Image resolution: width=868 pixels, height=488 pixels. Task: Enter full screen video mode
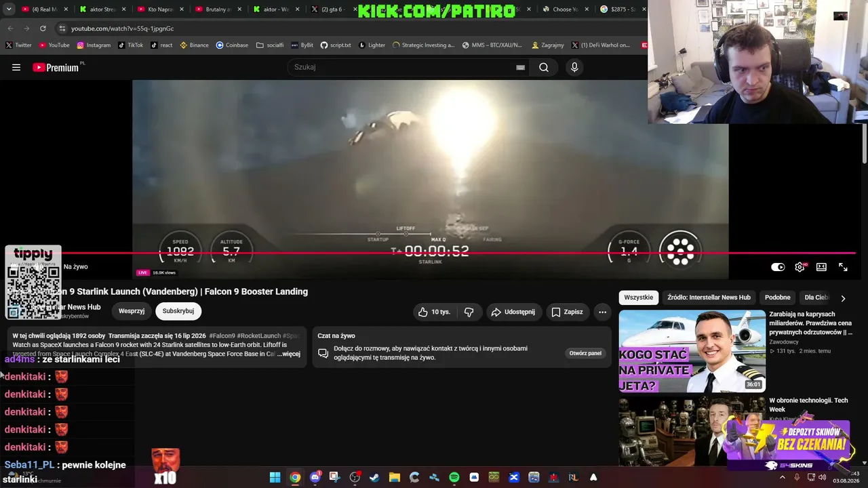point(843,267)
